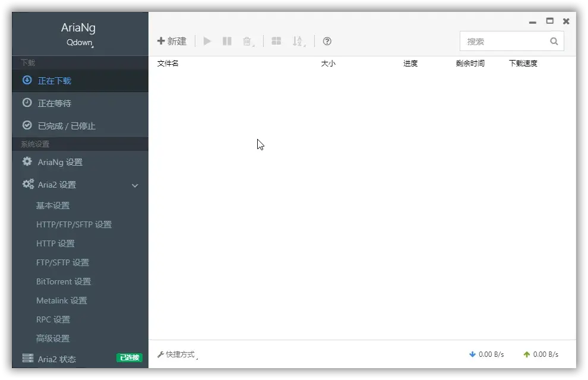Image resolution: width=588 pixels, height=380 pixels.
Task: Click the AriaNg logo title
Action: (78, 27)
